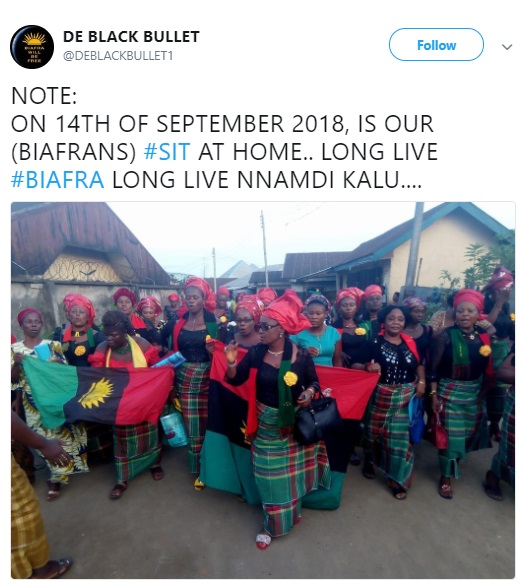Open the @DEBLACKBULLET1 handle link

[x=118, y=56]
